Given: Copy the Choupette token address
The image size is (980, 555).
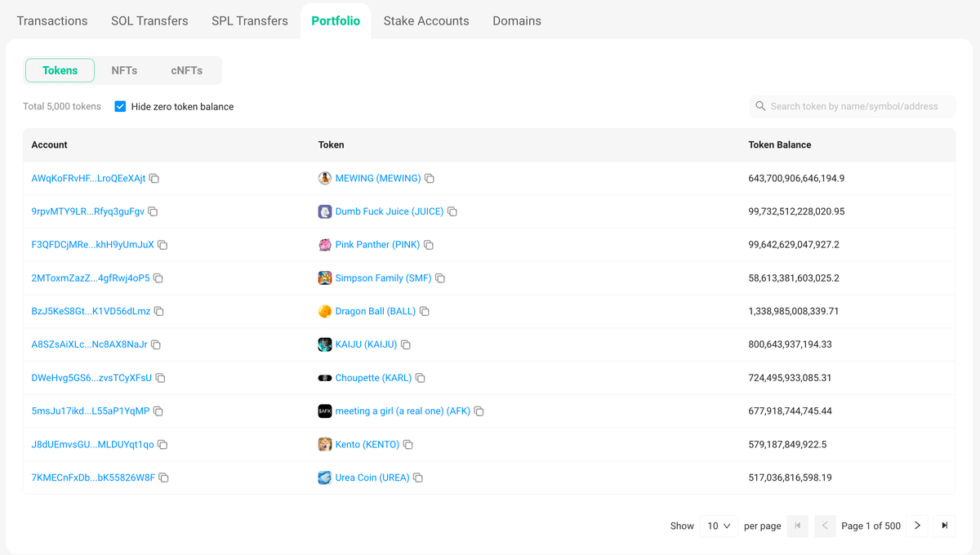Looking at the screenshot, I should click(420, 378).
